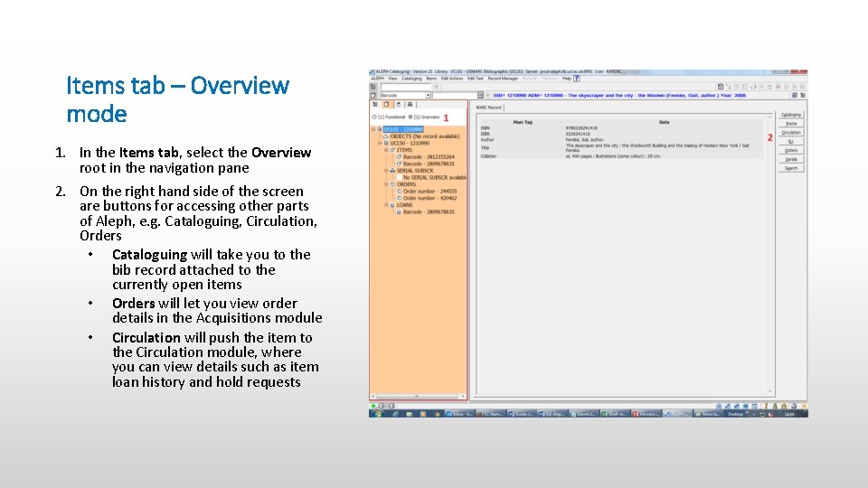Select item Barcode - 2812155264

[x=429, y=157]
